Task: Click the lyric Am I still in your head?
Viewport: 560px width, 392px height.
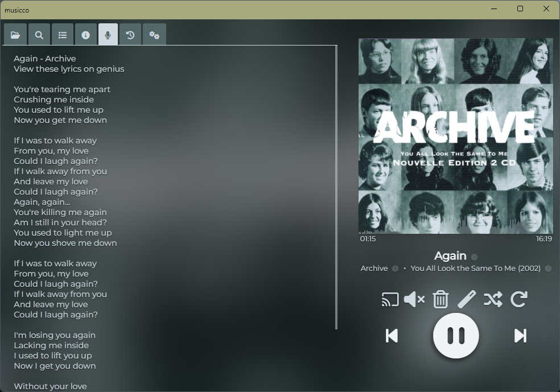Action: point(60,222)
